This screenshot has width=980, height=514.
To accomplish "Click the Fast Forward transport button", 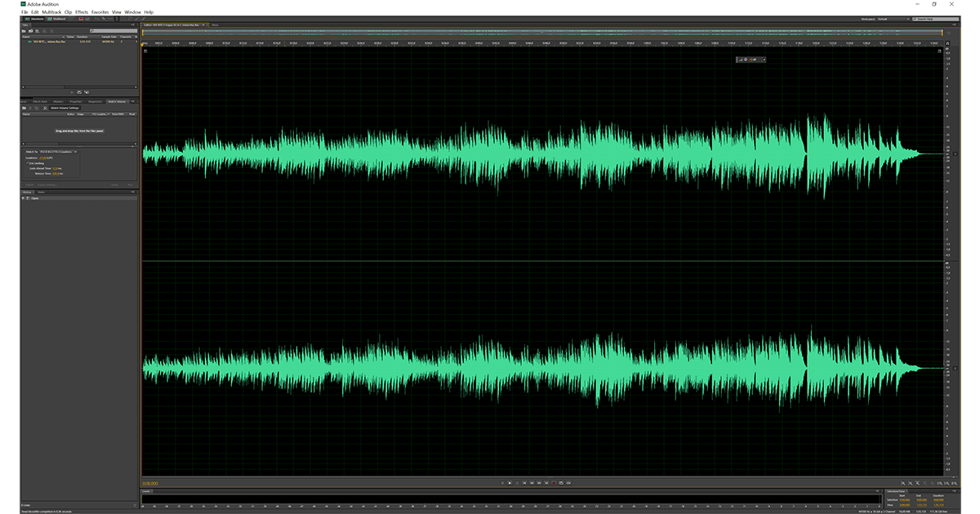I will coord(539,483).
